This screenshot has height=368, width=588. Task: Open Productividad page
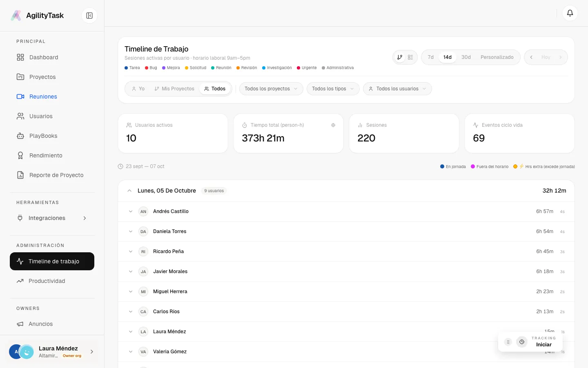tap(52, 281)
